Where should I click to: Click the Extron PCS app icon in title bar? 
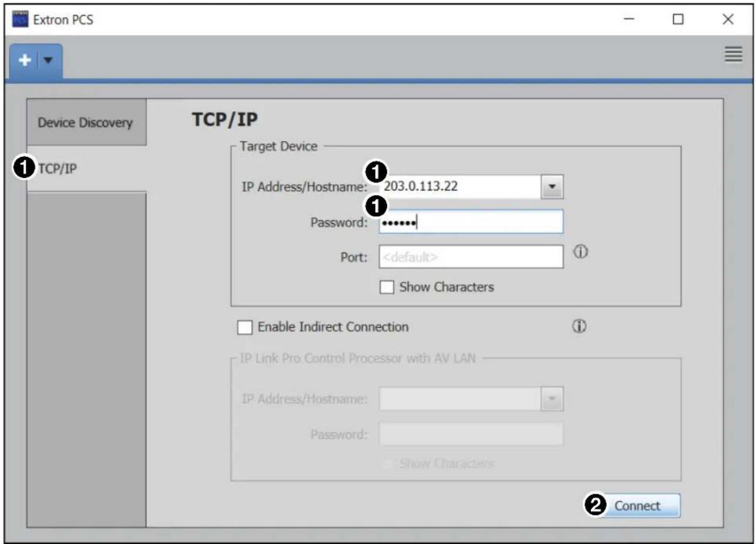21,20
